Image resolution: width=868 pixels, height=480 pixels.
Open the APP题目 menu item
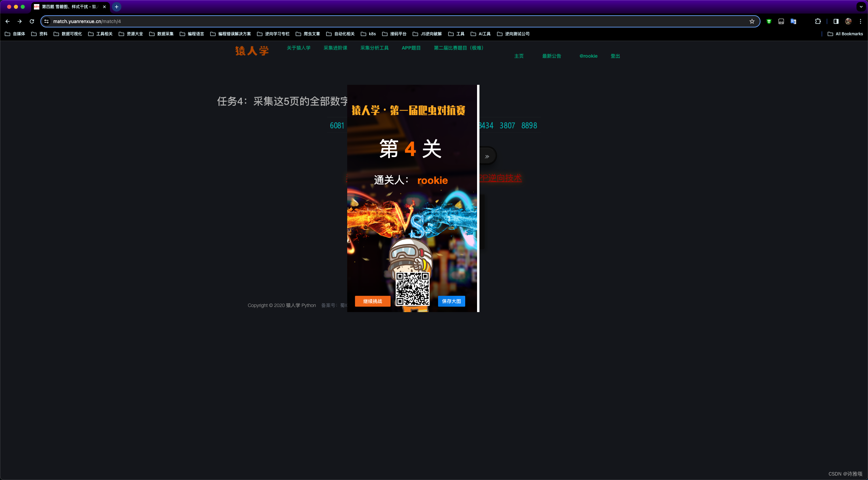click(x=411, y=48)
